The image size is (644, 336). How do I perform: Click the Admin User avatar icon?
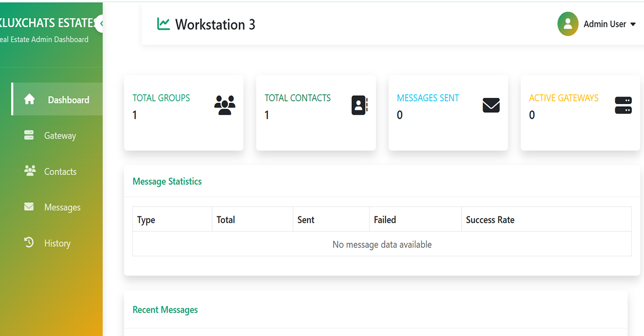point(568,24)
